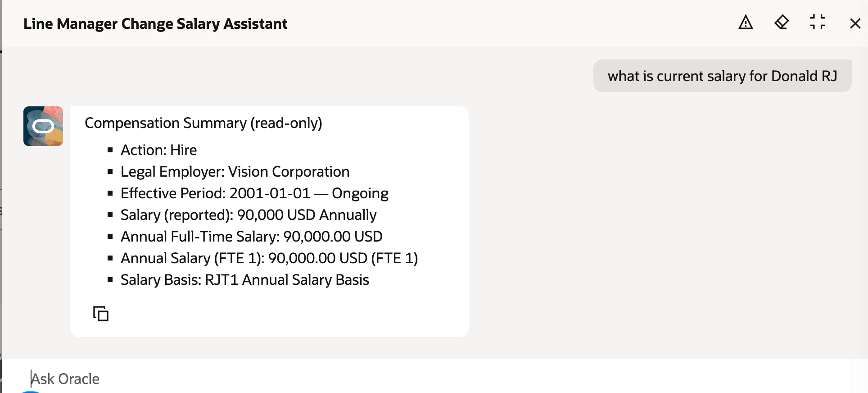Click the Donald RJ salary question bubble
The width and height of the screenshot is (868, 393).
pyautogui.click(x=722, y=76)
